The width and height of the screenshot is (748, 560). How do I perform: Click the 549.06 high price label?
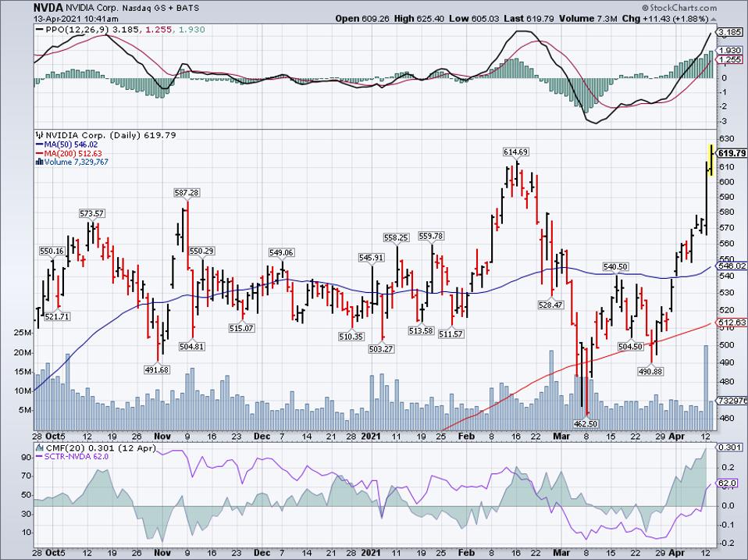tap(281, 252)
